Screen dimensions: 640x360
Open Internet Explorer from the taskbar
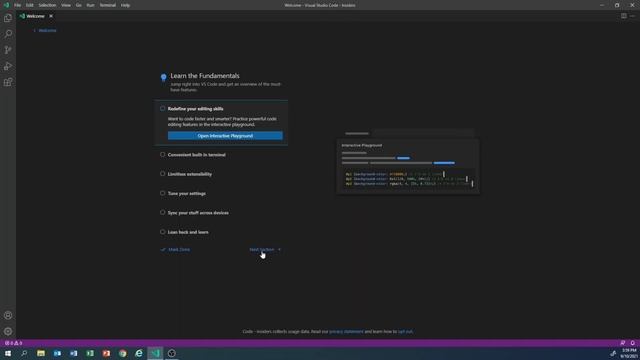139,353
